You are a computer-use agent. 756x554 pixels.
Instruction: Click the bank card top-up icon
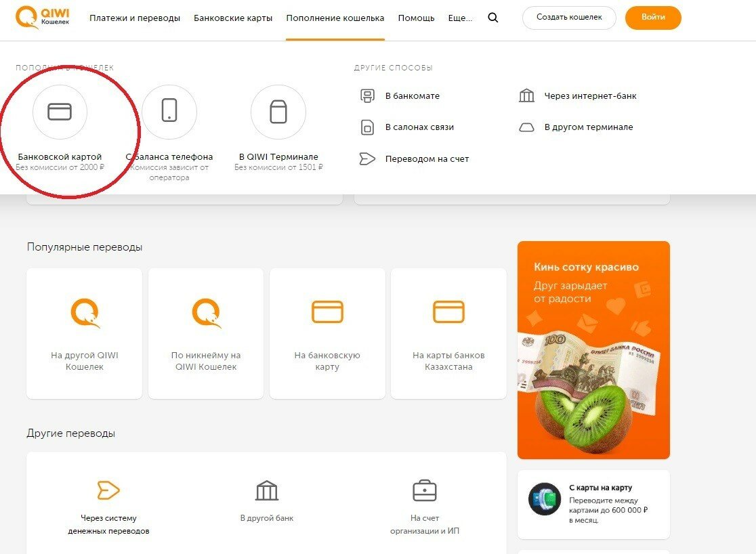pos(60,112)
